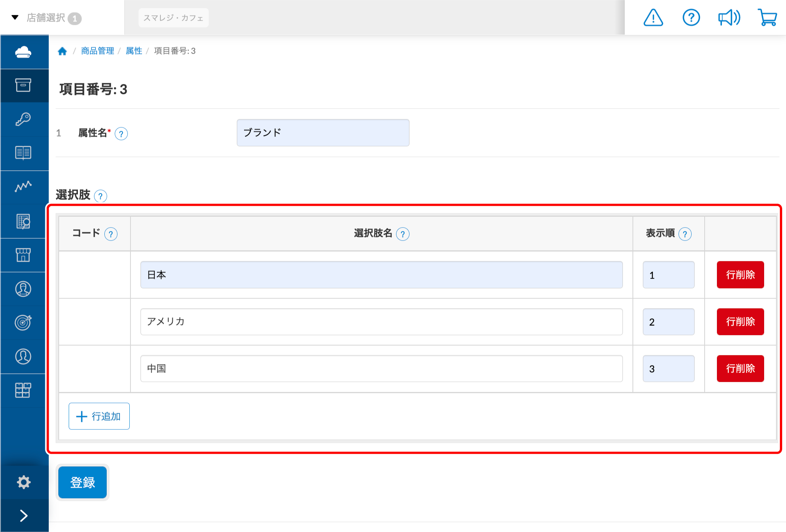
Task: Click the 登録 register button
Action: tap(83, 482)
